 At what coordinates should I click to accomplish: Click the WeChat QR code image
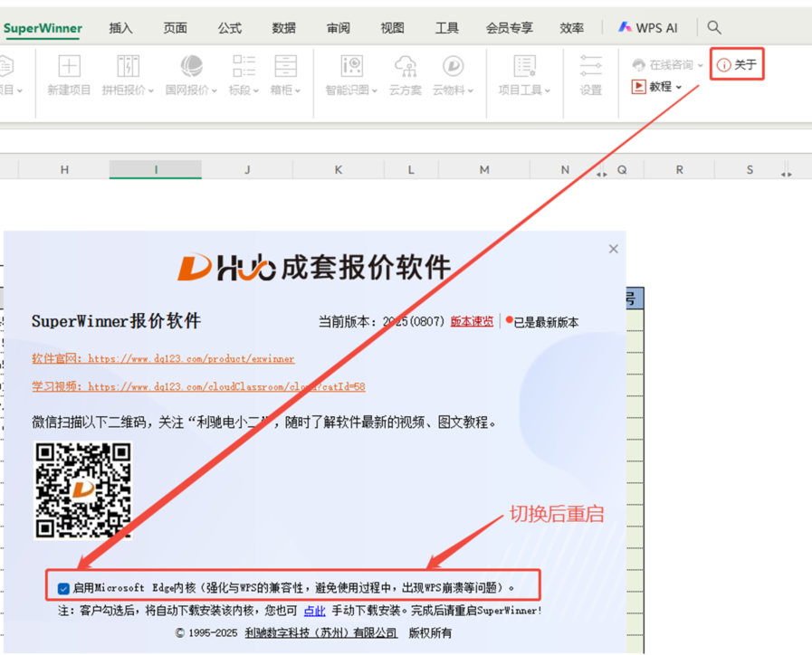coord(83,490)
